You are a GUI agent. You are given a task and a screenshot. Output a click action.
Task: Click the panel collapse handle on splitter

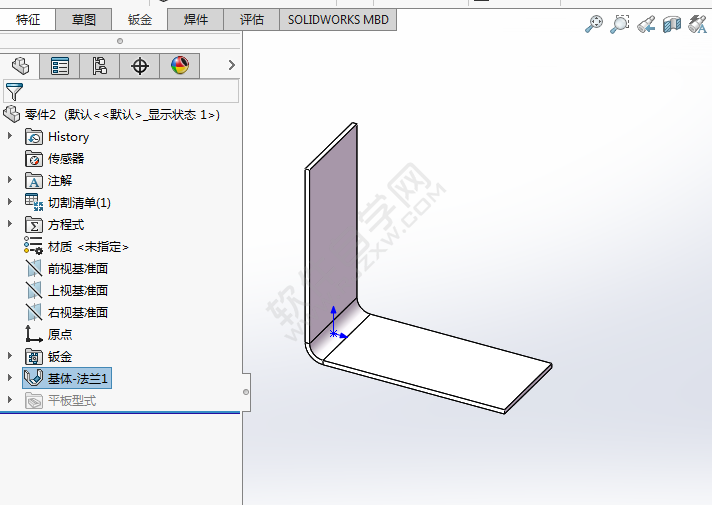pos(246,392)
